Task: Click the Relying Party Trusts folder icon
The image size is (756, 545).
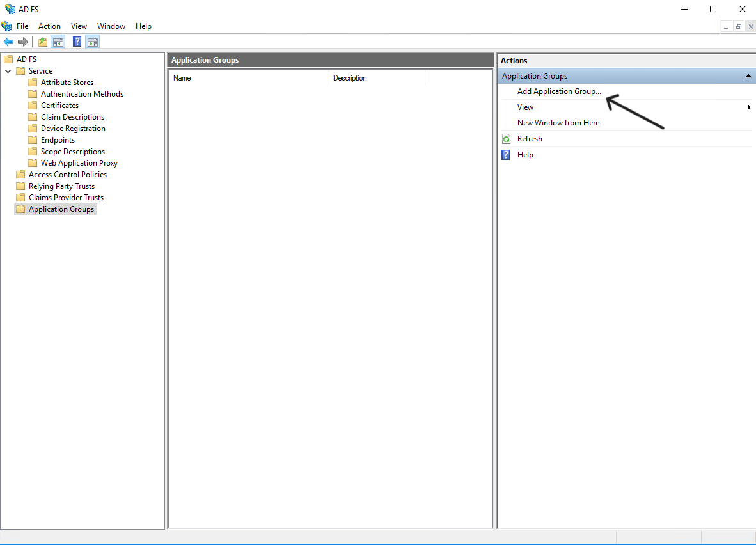Action: coord(20,186)
